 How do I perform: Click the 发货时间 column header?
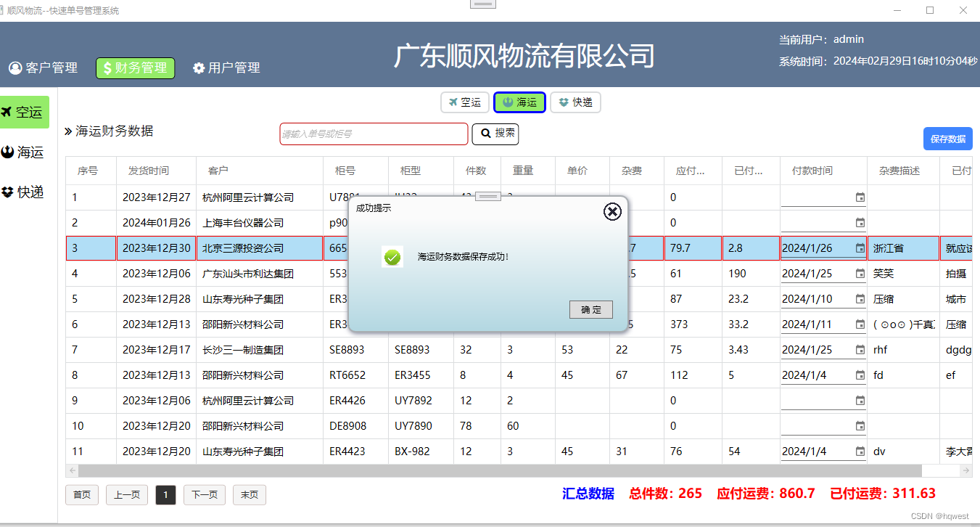click(157, 171)
